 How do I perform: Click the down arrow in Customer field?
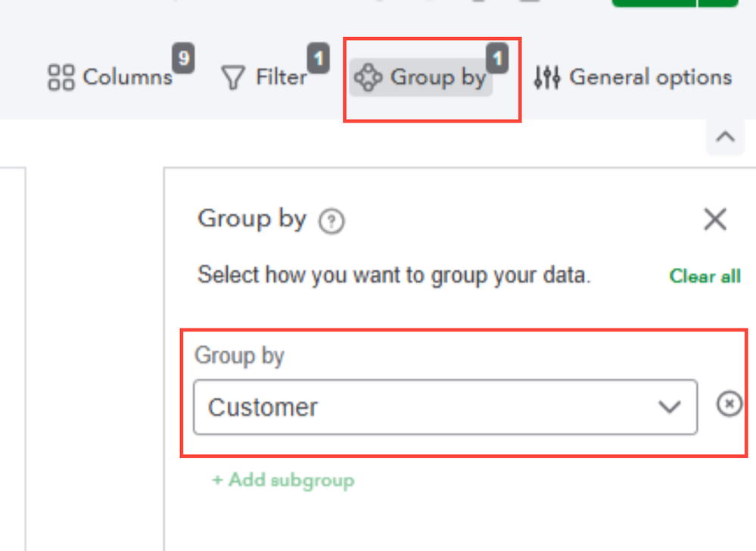[670, 407]
